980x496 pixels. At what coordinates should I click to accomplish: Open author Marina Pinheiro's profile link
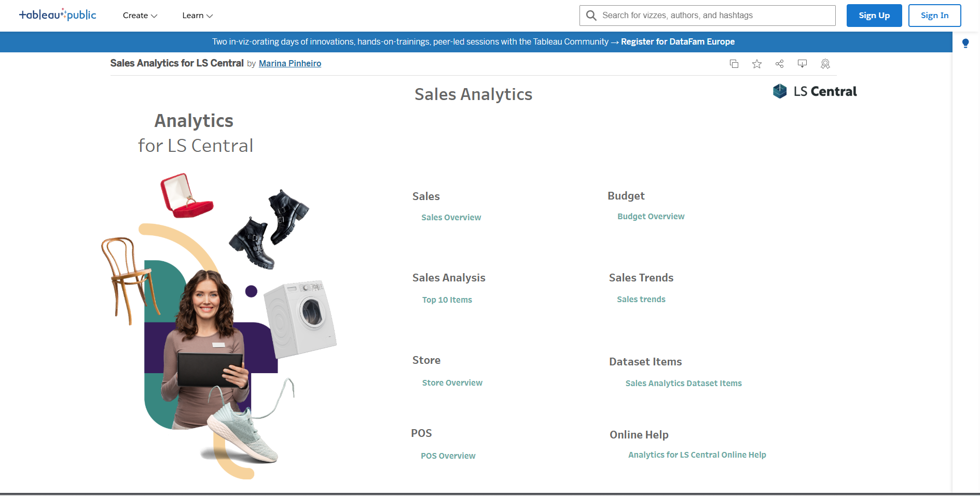290,63
